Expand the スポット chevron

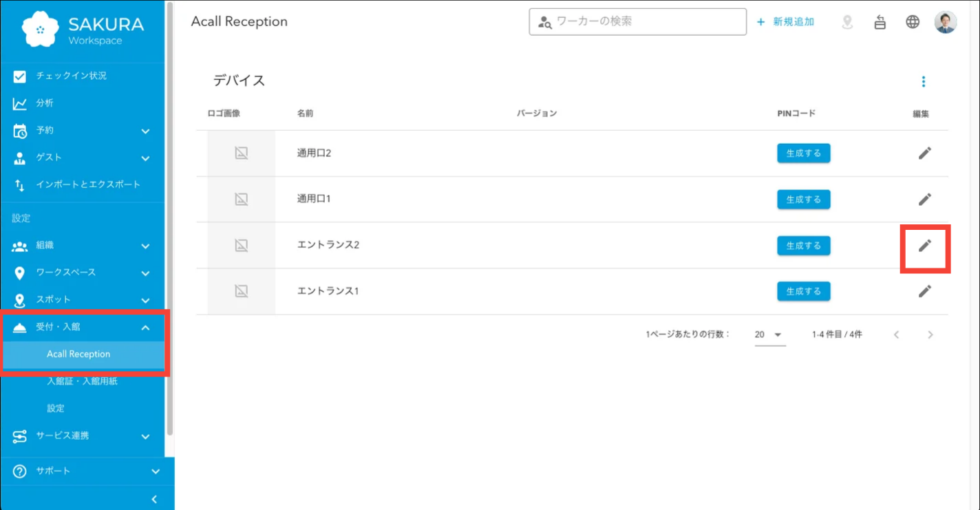[145, 300]
